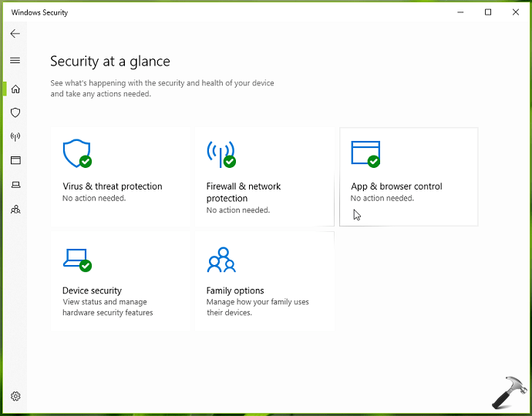Minimize the Windows Security window
Viewport: 532px width, 416px height.
(x=460, y=12)
